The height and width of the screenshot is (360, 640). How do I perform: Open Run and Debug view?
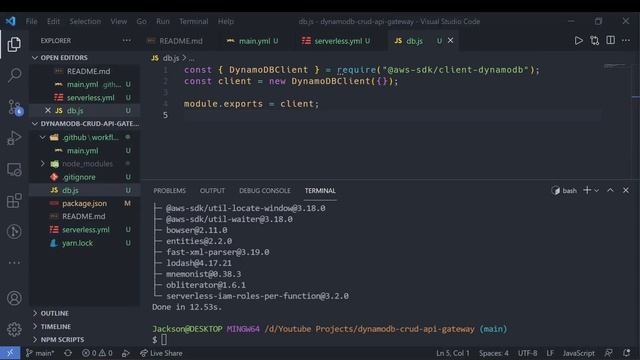tap(14, 138)
